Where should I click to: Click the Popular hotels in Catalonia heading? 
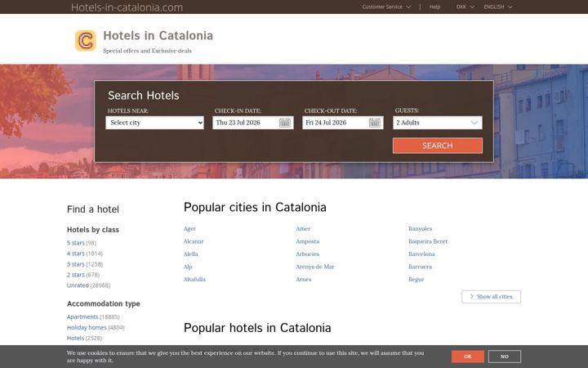(257, 328)
